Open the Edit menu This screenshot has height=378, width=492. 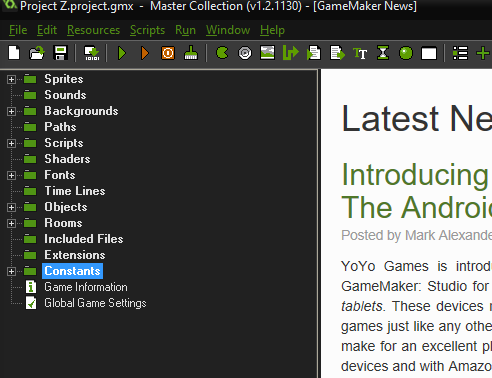[47, 30]
